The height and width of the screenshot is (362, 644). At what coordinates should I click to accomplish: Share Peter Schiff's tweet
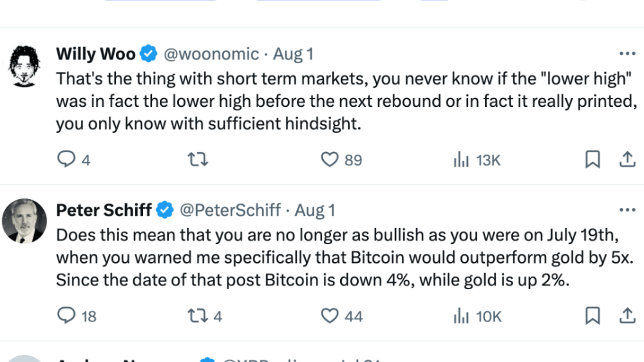[x=627, y=316]
